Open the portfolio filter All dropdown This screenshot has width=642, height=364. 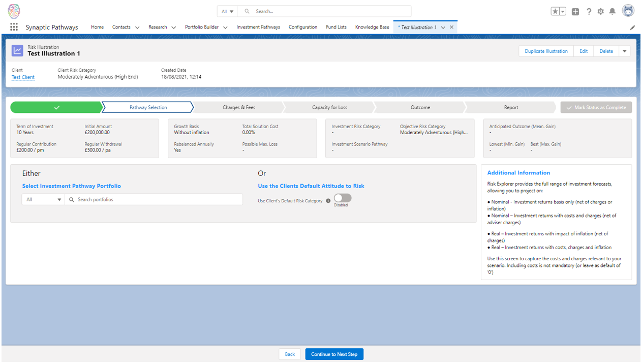click(x=43, y=200)
